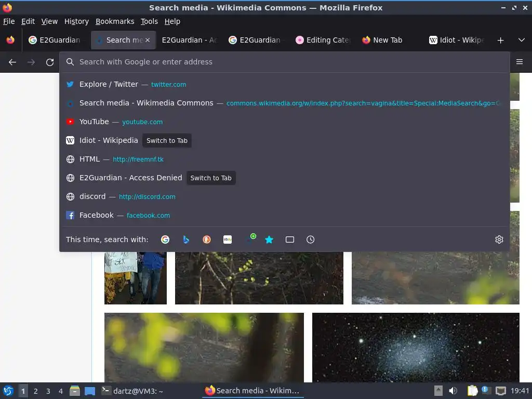This screenshot has width=532, height=399.
Task: Open the History menu
Action: (76, 21)
